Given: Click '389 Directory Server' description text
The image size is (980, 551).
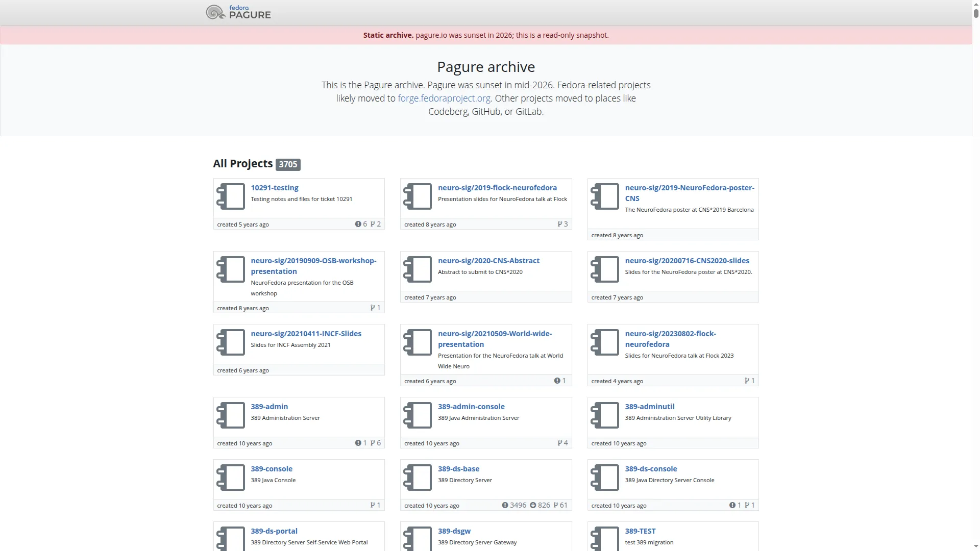Looking at the screenshot, I should (465, 480).
